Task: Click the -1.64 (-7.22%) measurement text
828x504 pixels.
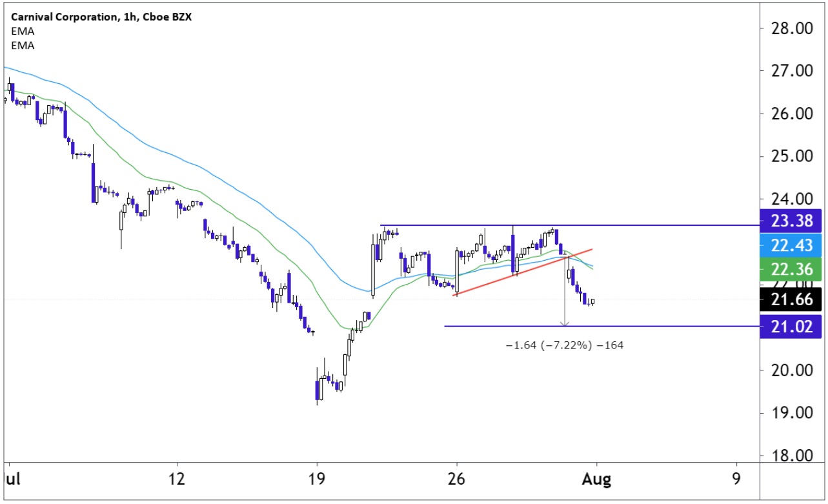Action: tap(565, 345)
